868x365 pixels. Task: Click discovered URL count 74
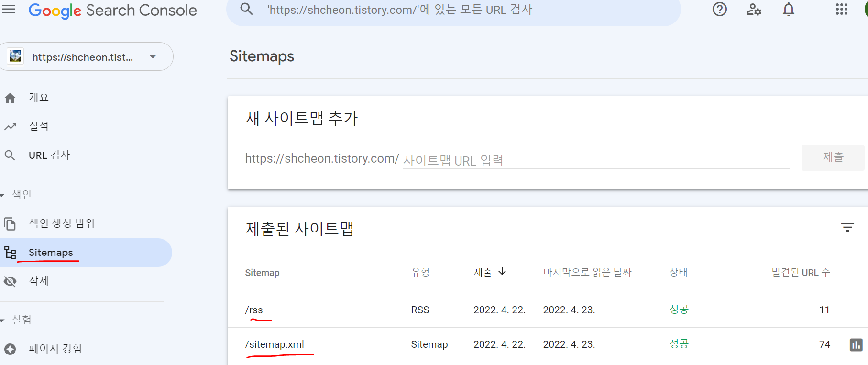click(824, 344)
